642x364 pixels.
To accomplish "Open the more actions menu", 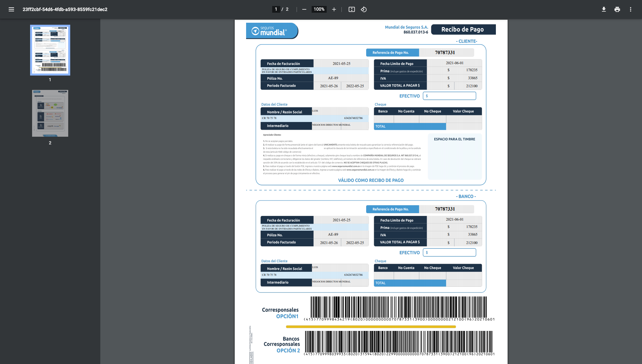I will [x=630, y=9].
